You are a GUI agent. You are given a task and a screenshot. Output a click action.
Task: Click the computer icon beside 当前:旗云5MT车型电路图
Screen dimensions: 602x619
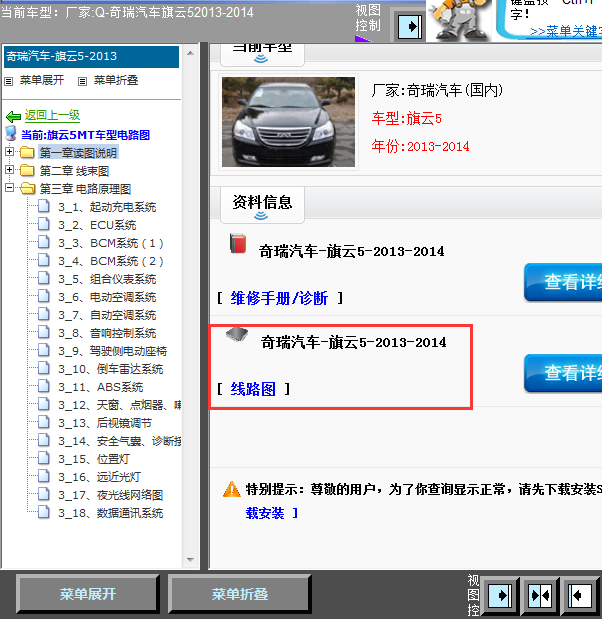pos(11,134)
